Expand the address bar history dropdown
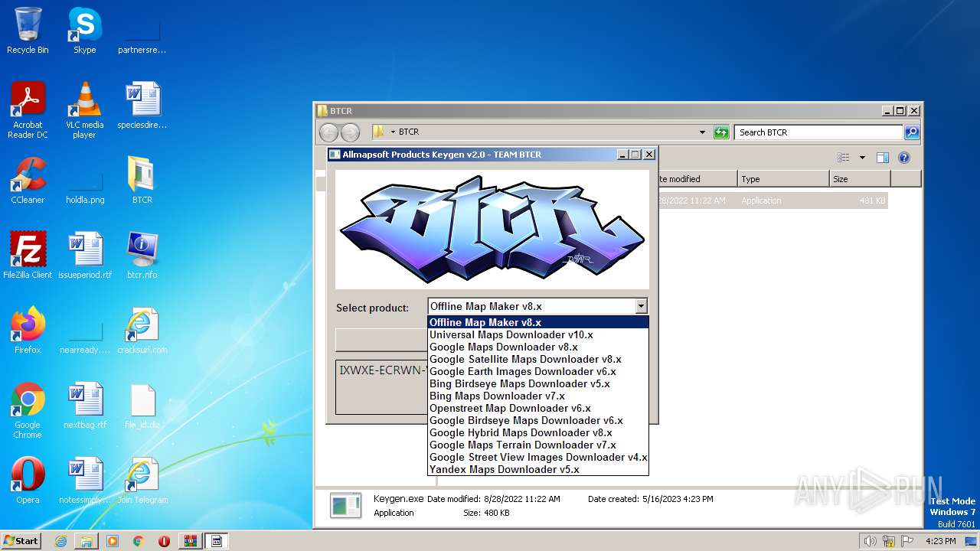This screenshot has width=980, height=551. point(702,132)
